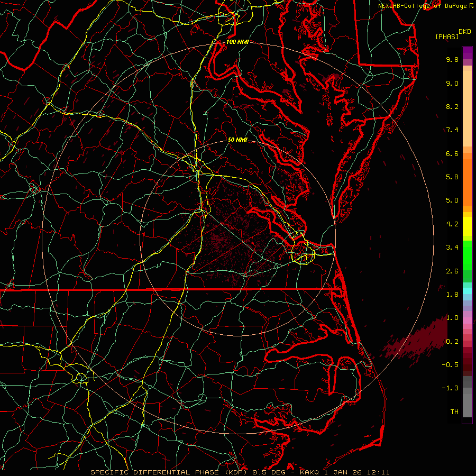The width and height of the screenshot is (476, 476).
Task: Click the 7.4 scale value
Action: [452, 130]
